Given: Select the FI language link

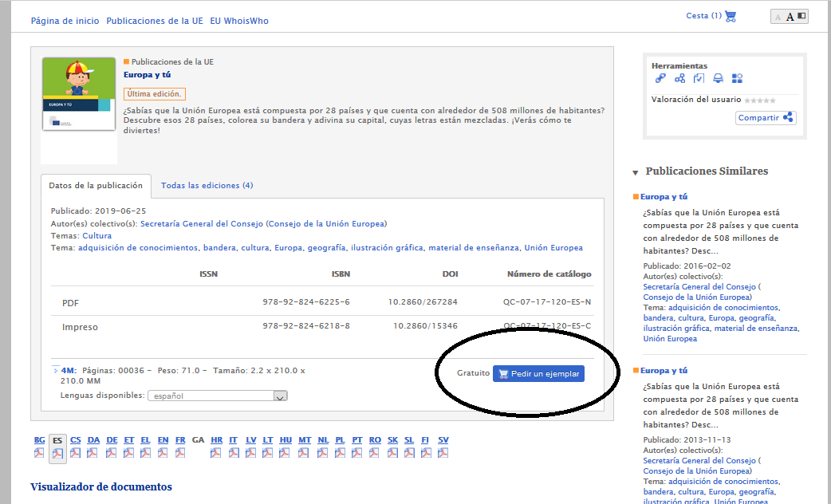Looking at the screenshot, I should pos(425,440).
